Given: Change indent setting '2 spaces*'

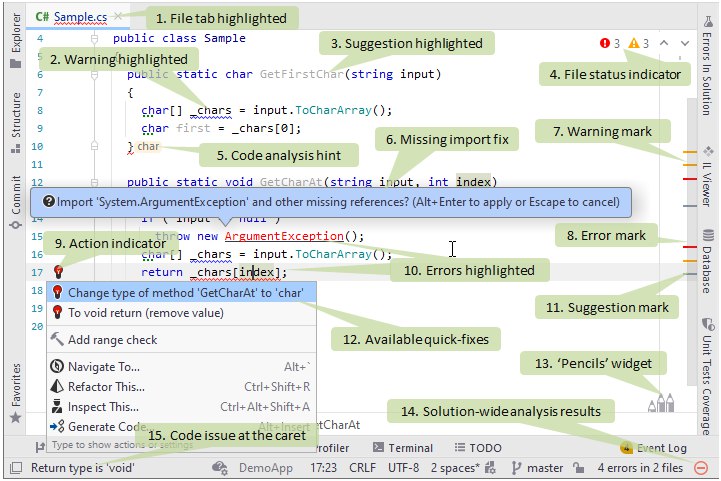Looking at the screenshot, I should point(457,468).
